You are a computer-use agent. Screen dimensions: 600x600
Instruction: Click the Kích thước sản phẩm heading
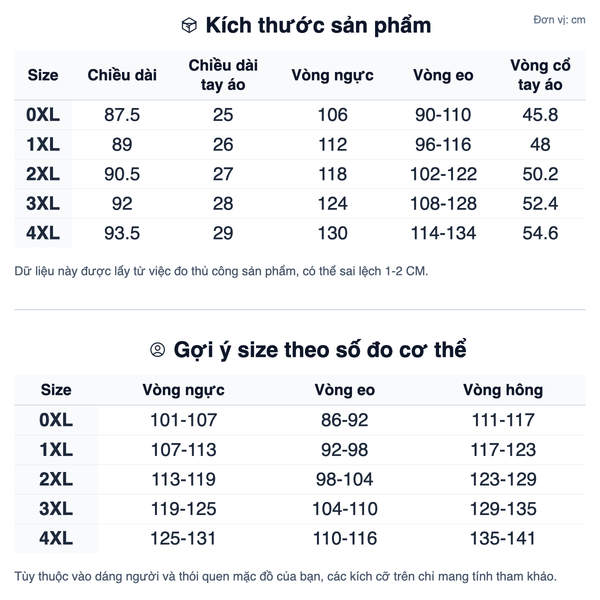(x=317, y=26)
